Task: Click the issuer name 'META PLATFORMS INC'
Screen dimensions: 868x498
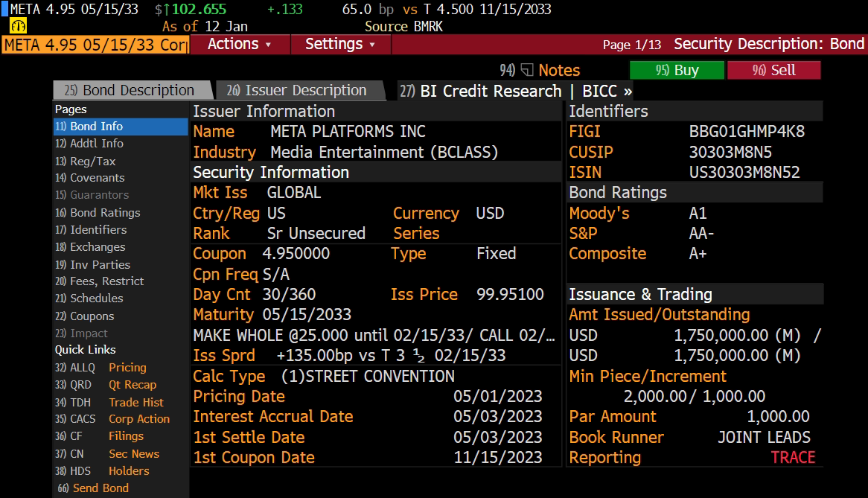Action: (x=348, y=132)
